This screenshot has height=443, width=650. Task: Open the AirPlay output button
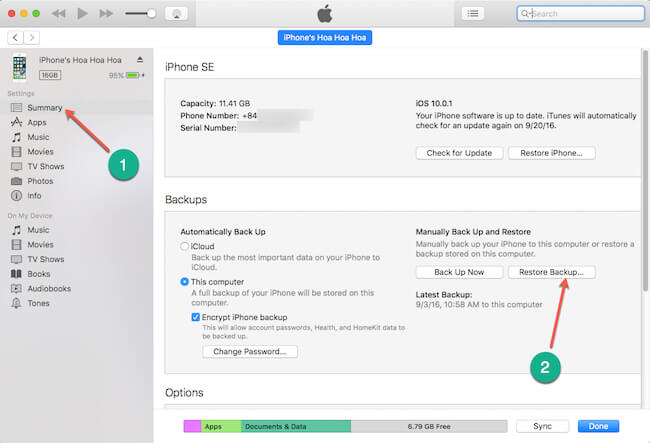[176, 14]
